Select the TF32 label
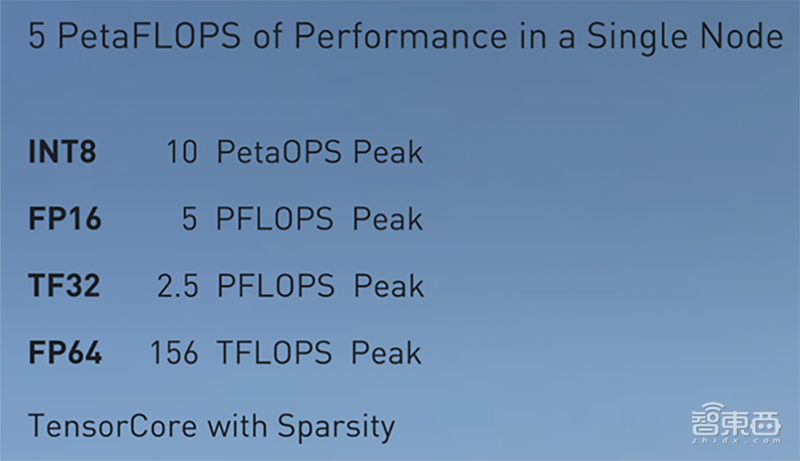 click(64, 287)
